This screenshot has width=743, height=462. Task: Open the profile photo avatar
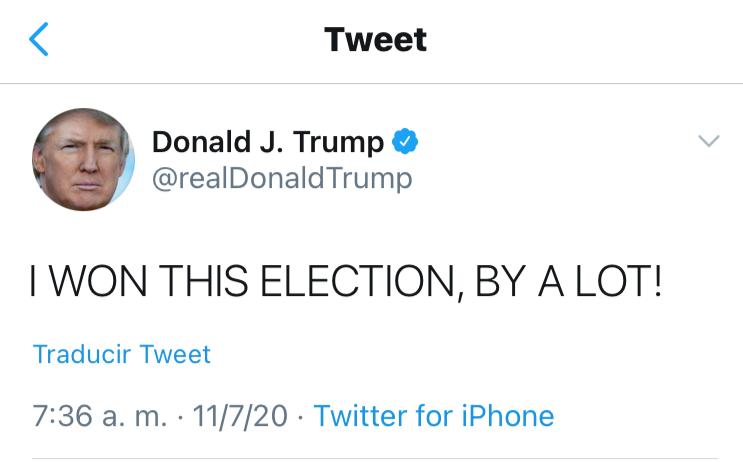coord(83,159)
